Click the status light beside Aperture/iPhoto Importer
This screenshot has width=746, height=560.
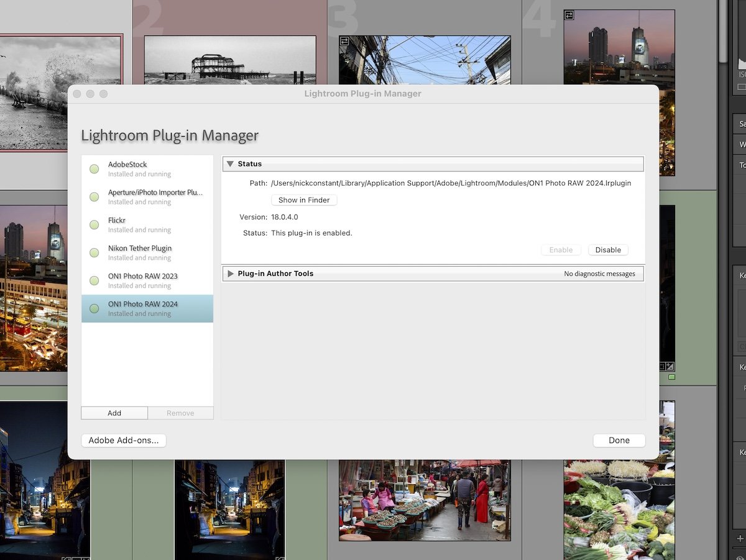point(94,196)
